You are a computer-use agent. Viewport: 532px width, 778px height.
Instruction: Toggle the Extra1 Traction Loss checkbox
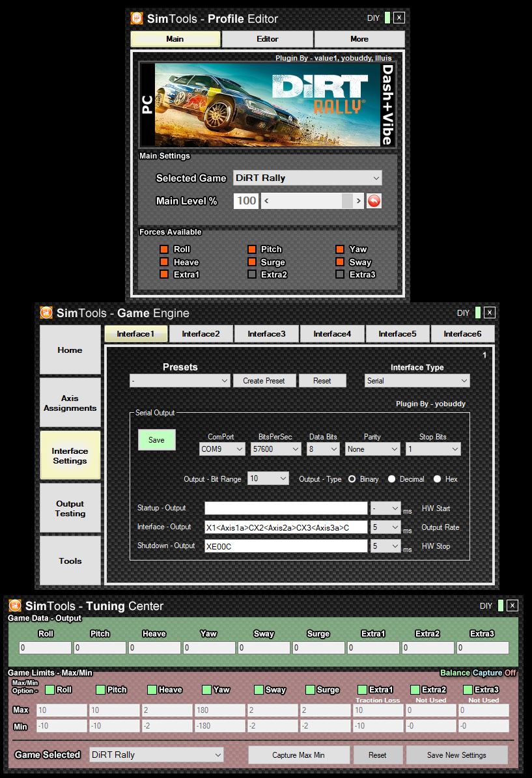pyautogui.click(x=363, y=689)
